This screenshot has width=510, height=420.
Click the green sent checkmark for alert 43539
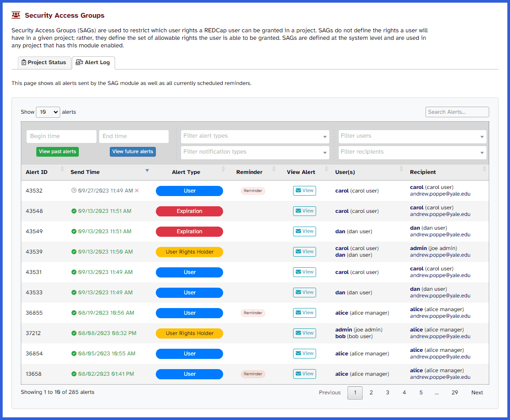[74, 252]
